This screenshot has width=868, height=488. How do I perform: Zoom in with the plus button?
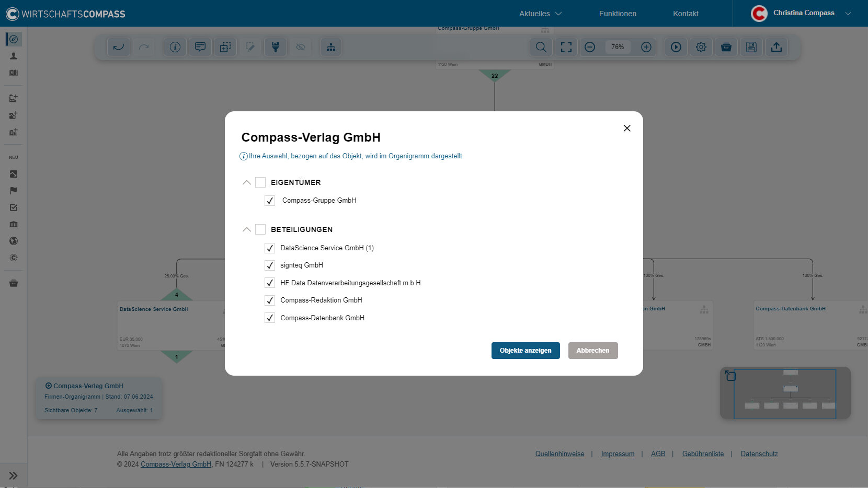point(646,47)
